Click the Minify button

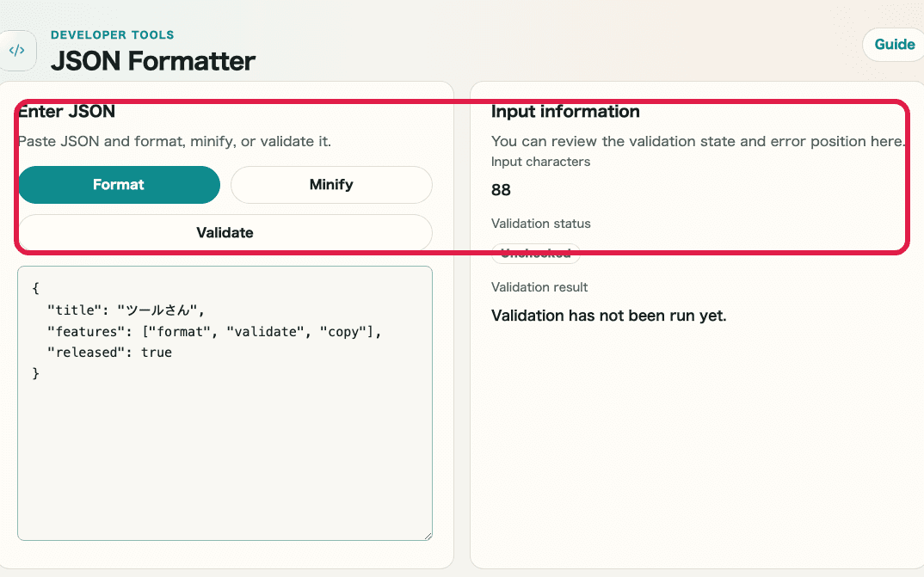330,184
